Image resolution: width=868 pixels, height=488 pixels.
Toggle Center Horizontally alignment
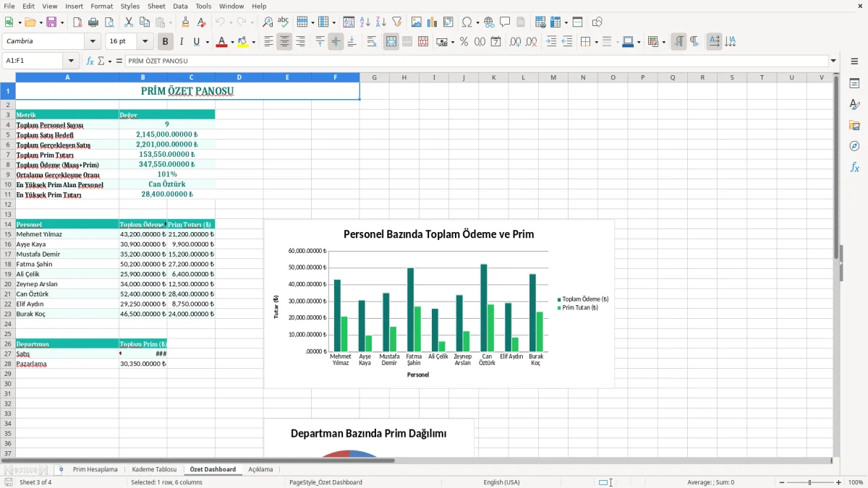coord(284,42)
